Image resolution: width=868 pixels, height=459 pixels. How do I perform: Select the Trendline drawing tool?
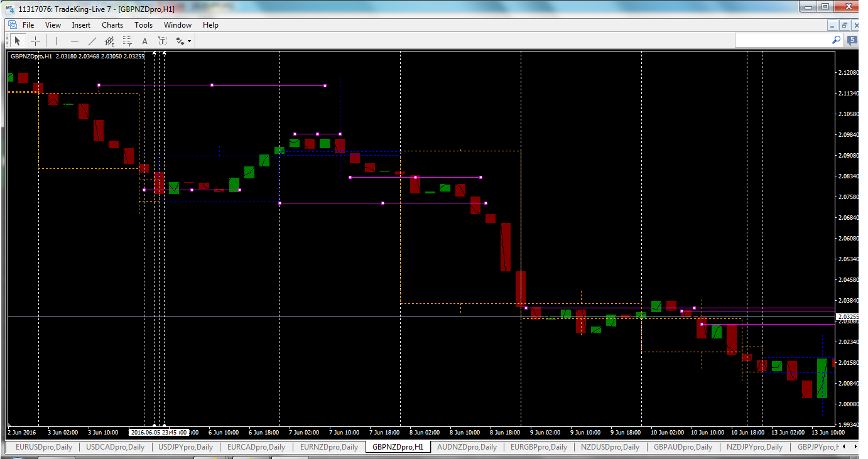91,40
